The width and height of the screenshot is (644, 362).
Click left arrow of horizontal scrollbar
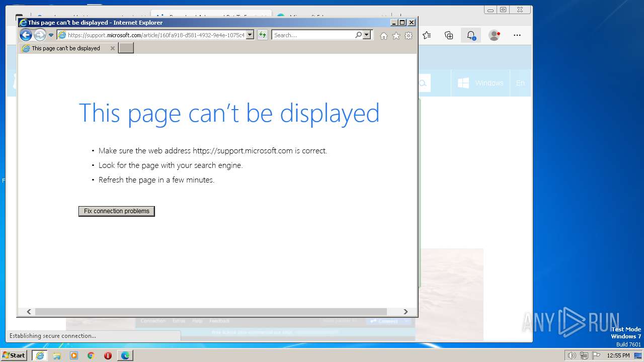tap(29, 312)
